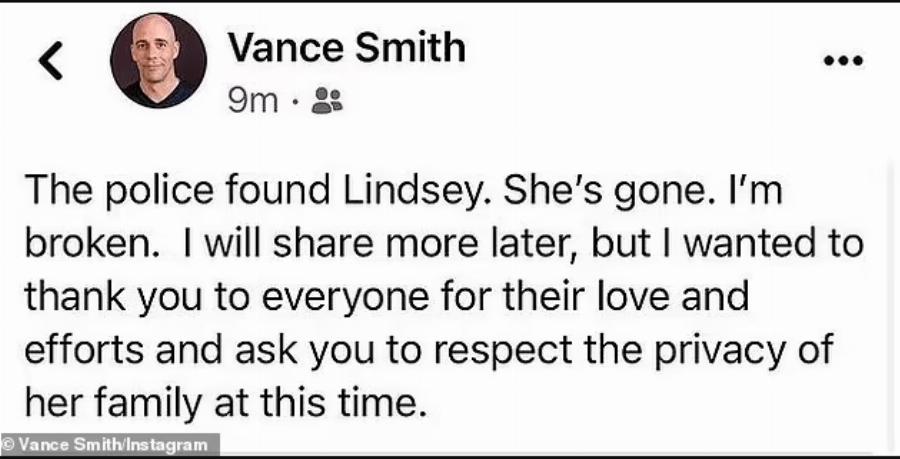Click the 9m post timestamp

coord(253,99)
